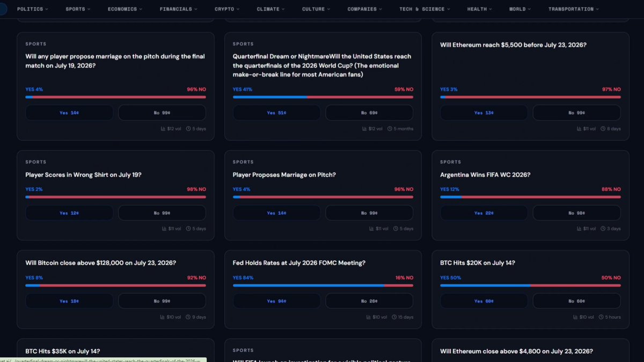Screen dimensions: 644x362
Task: Click clock icon on Argentina Wins FIFA card
Action: pyautogui.click(x=603, y=229)
